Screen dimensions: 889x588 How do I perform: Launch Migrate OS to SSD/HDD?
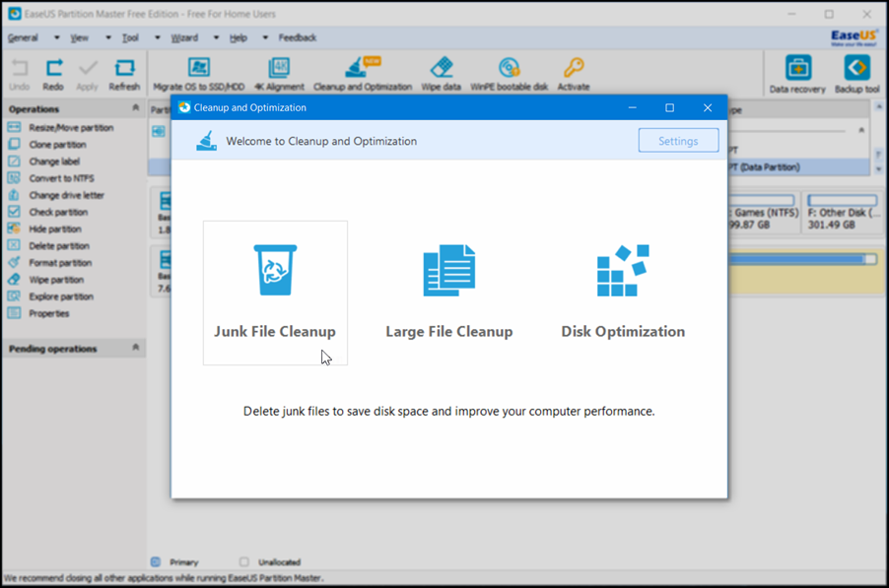[x=198, y=75]
